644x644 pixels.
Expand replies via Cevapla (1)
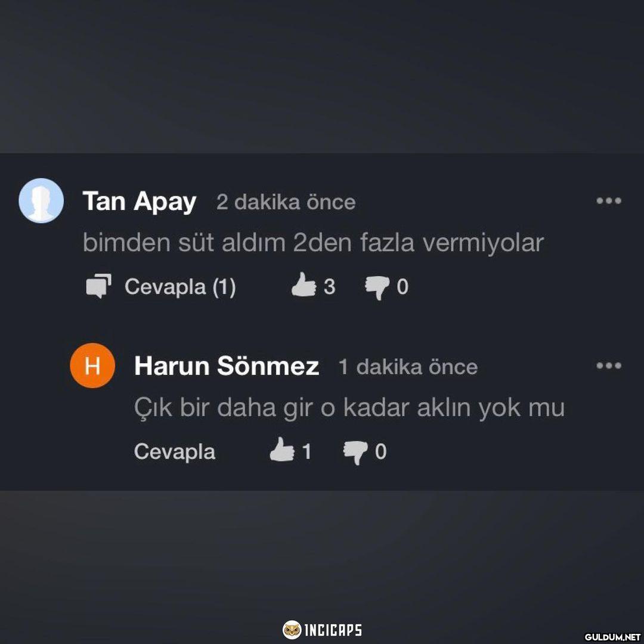[180, 287]
